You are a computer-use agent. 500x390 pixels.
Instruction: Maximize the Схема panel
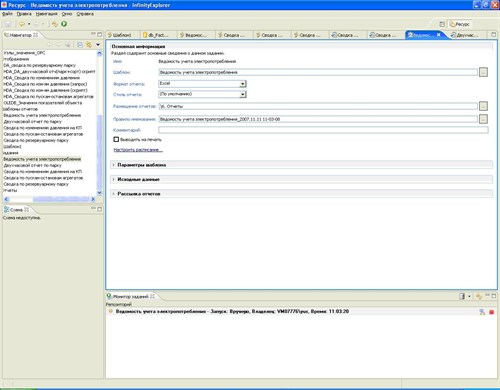tap(99, 209)
